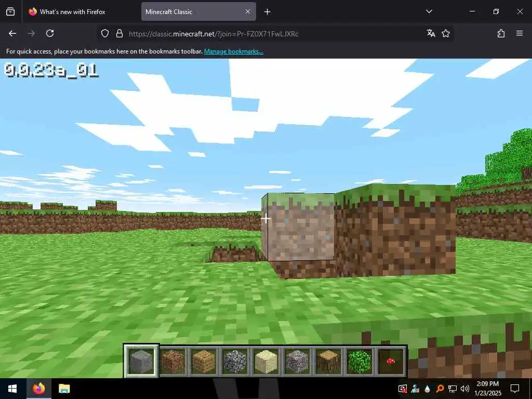View site security padlock information
The width and height of the screenshot is (532, 399).
tap(119, 33)
